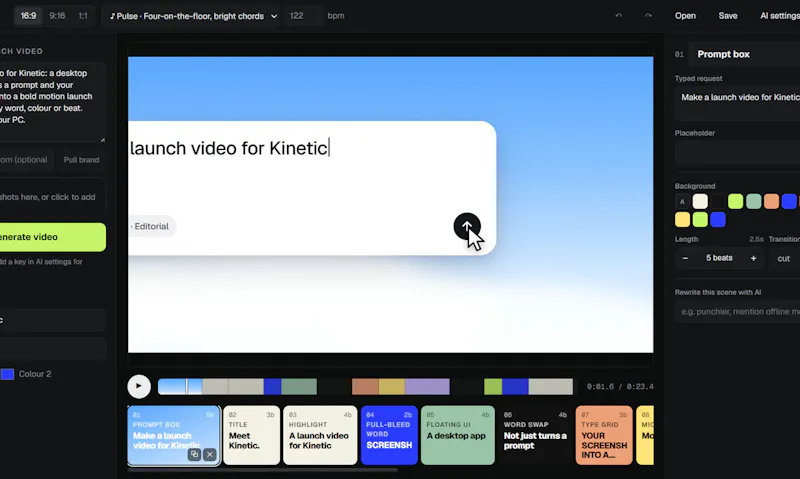Viewport: 800px width, 479px height.
Task: Pick the blue swatch beside the orange swatch
Action: click(x=789, y=201)
